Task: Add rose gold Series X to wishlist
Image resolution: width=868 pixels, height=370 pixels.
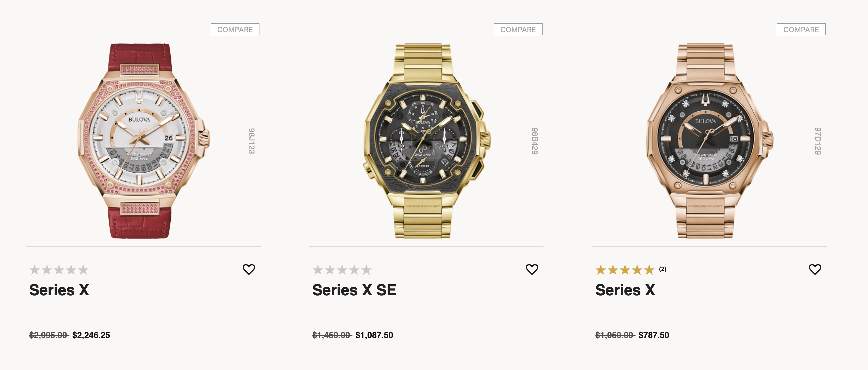Action: [x=815, y=269]
